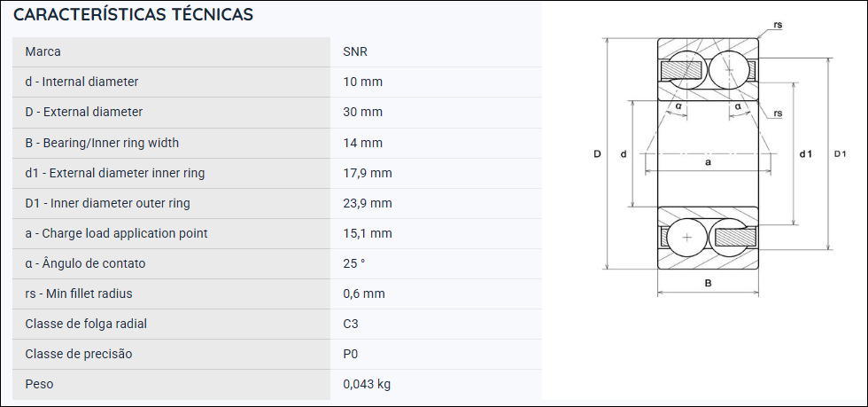The image size is (868, 407).
Task: Select the α - Ângulo de contato label
Action: (85, 263)
